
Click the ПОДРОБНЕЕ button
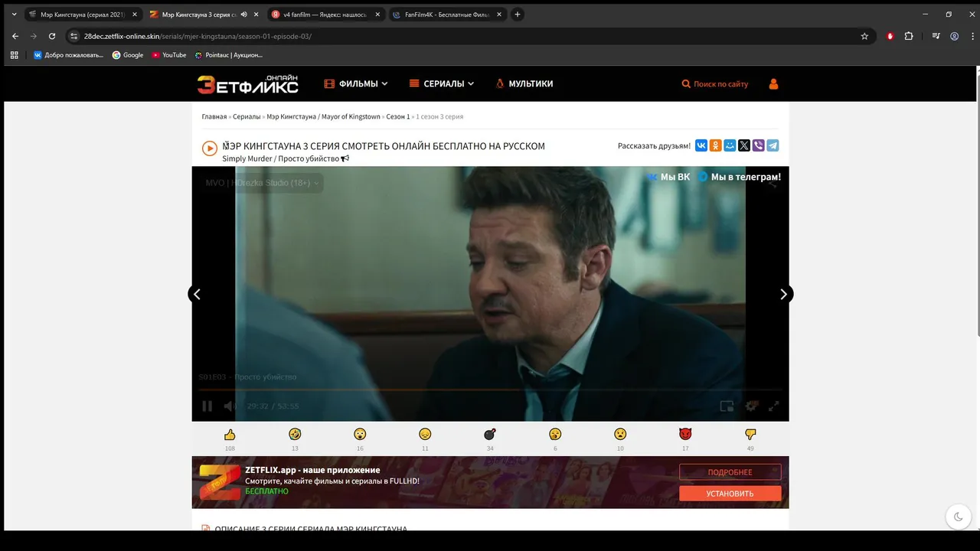[730, 472]
